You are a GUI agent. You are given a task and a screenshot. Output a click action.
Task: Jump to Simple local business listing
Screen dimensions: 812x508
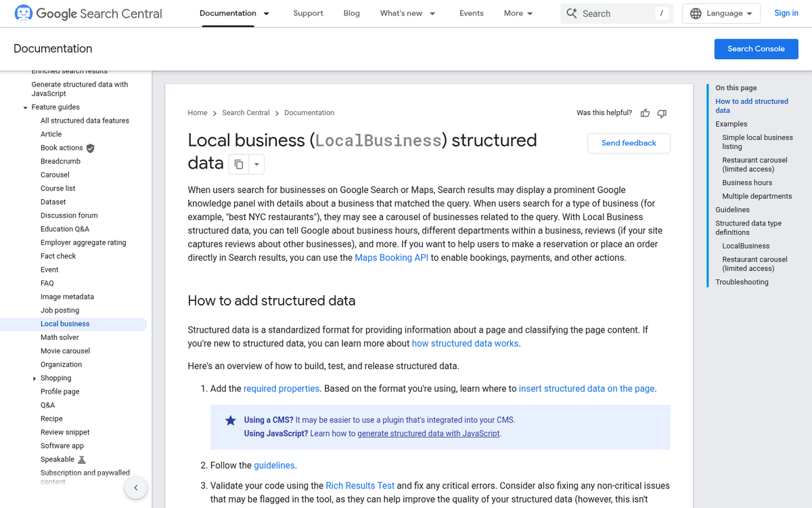pyautogui.click(x=757, y=142)
